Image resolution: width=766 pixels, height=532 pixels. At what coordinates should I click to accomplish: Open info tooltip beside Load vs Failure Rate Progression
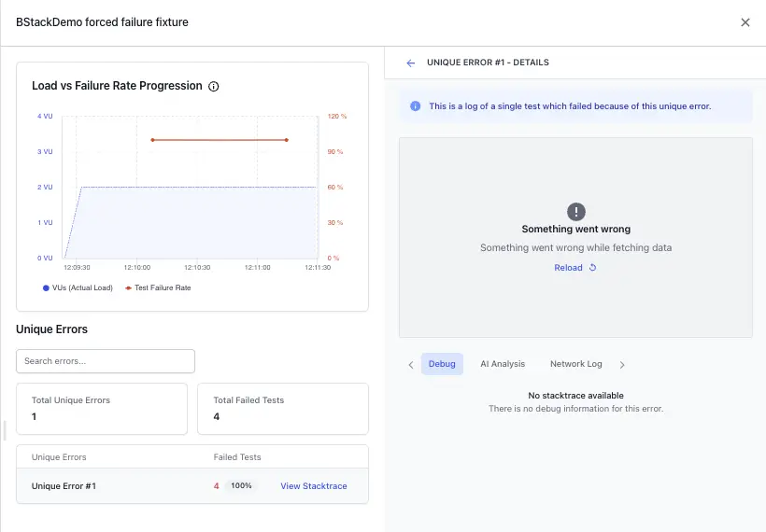click(x=214, y=87)
